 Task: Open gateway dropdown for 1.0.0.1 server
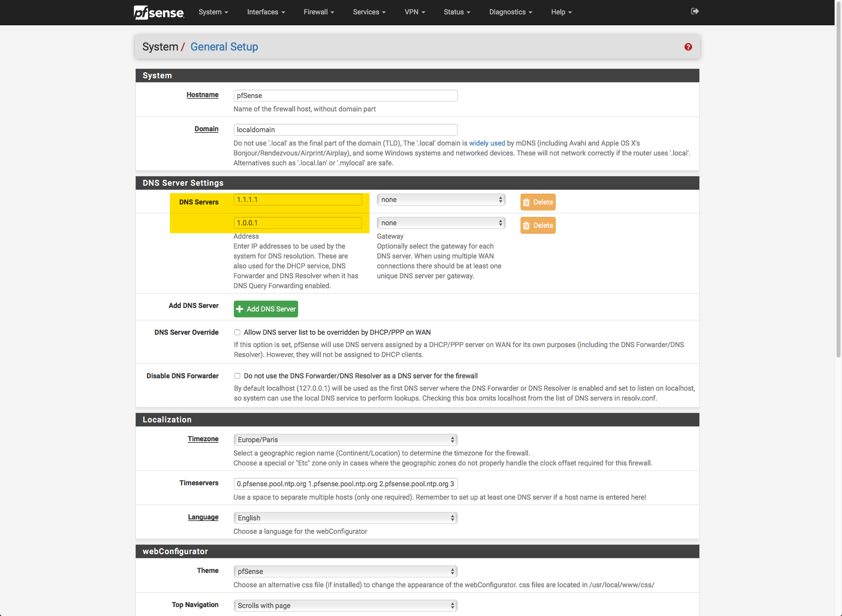pos(441,223)
